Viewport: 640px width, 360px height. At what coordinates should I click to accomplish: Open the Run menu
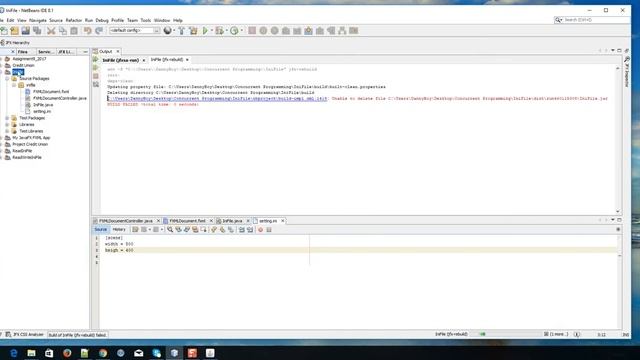89,20
